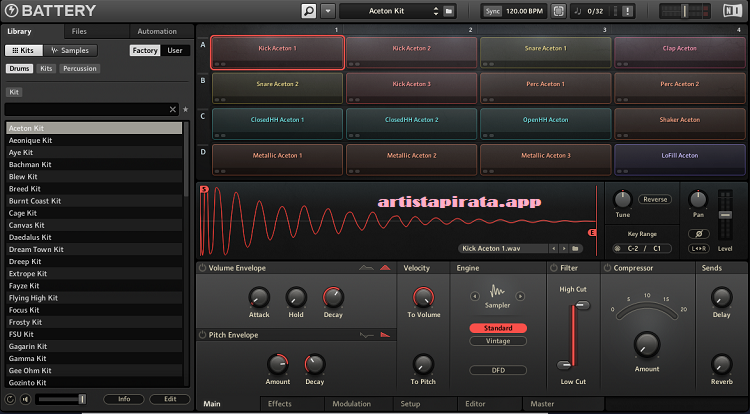Viewport: 750px width, 414px height.
Task: Click the kit folder icon in header
Action: click(x=449, y=11)
